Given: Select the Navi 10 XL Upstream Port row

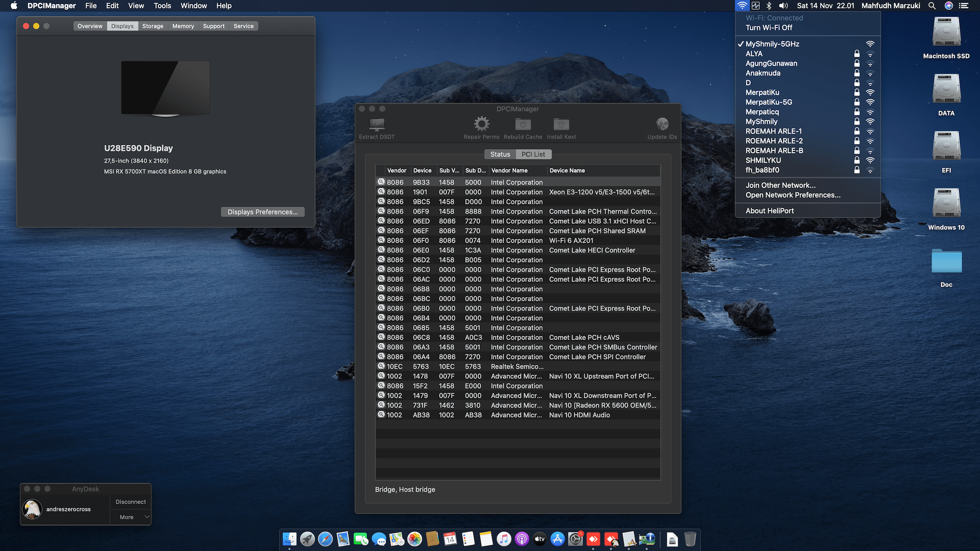Looking at the screenshot, I should pyautogui.click(x=518, y=376).
